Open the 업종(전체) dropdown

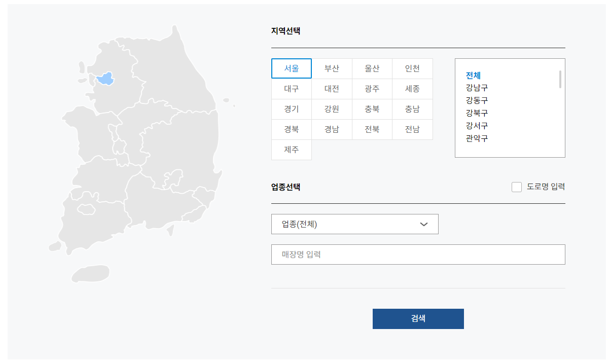pyautogui.click(x=355, y=224)
